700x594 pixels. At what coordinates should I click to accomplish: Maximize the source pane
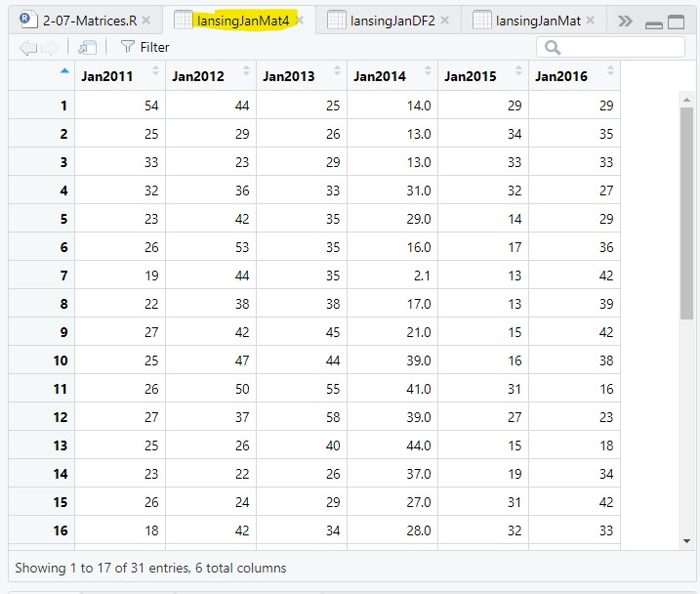point(676,21)
